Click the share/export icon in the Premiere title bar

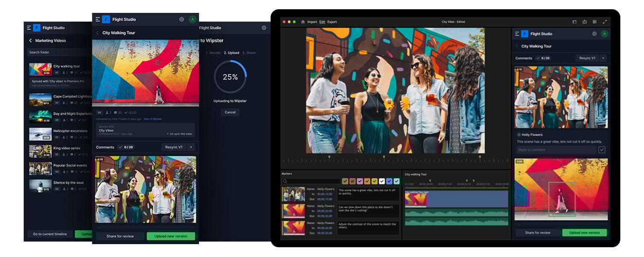pyautogui.click(x=584, y=22)
